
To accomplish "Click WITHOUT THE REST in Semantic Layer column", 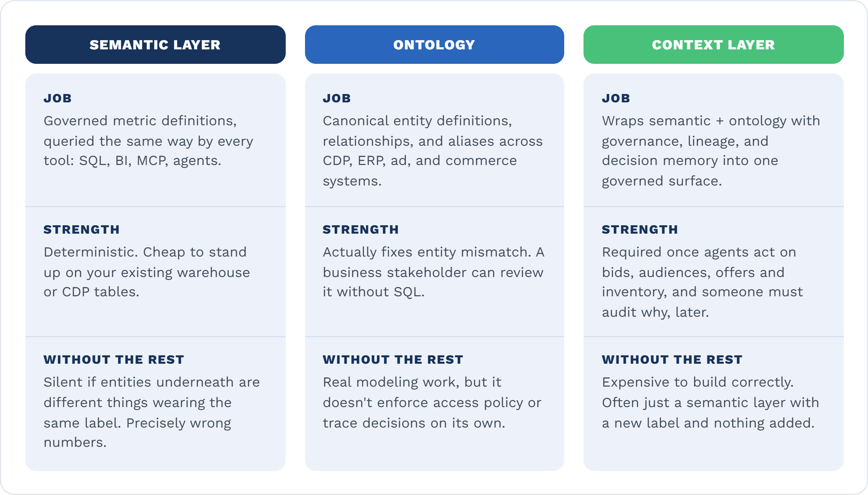I will coord(114,360).
